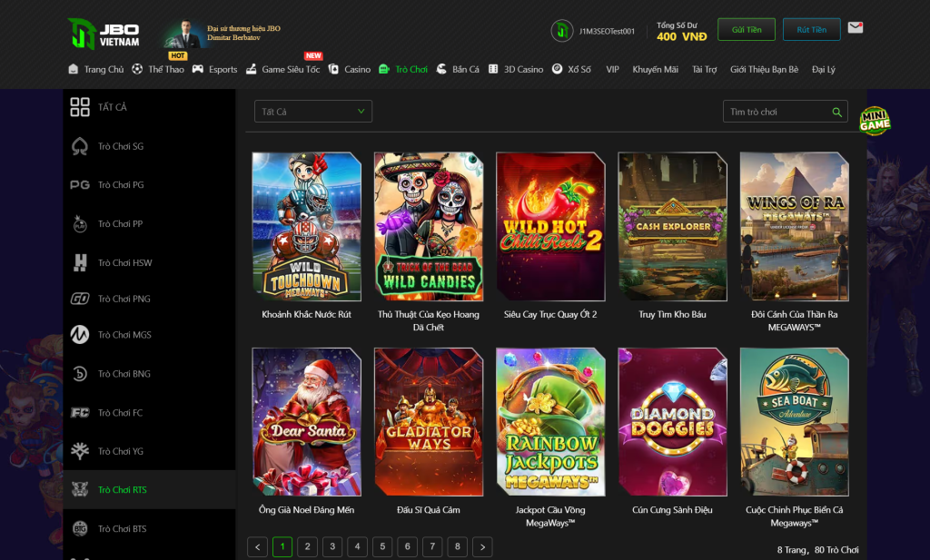Viewport: 930px width, 560px height.
Task: Jump to page 3
Action: click(332, 547)
